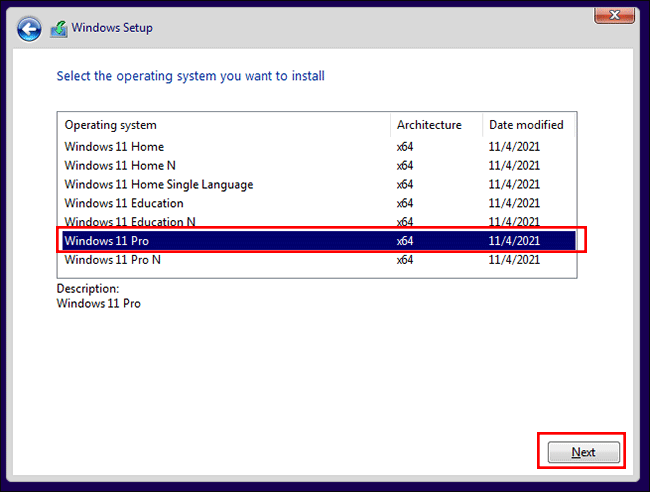Click x64 in Windows 11 Education row

pyautogui.click(x=405, y=203)
